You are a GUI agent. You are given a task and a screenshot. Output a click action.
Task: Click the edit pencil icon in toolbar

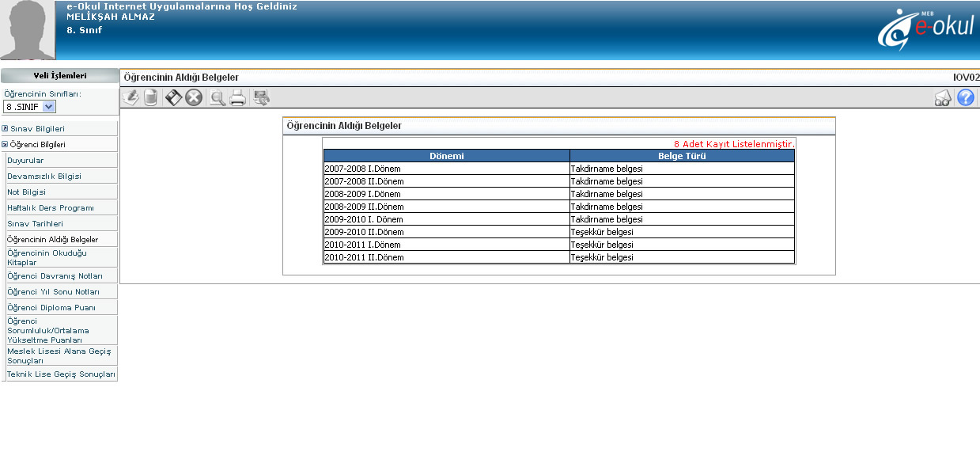131,97
